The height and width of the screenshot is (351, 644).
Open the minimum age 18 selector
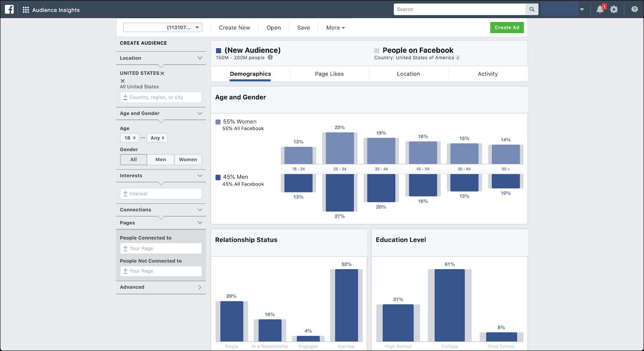129,138
